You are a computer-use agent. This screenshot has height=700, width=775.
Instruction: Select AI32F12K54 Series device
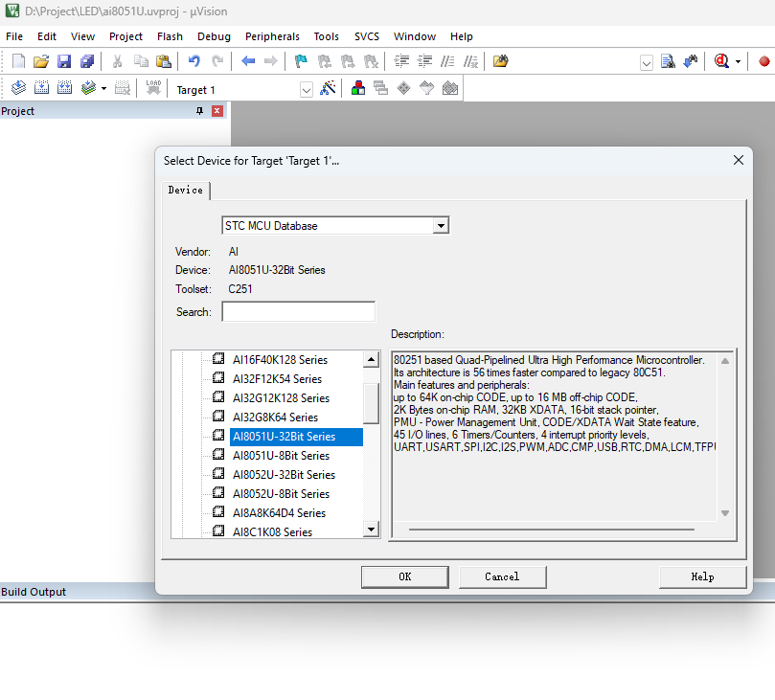pos(277,379)
